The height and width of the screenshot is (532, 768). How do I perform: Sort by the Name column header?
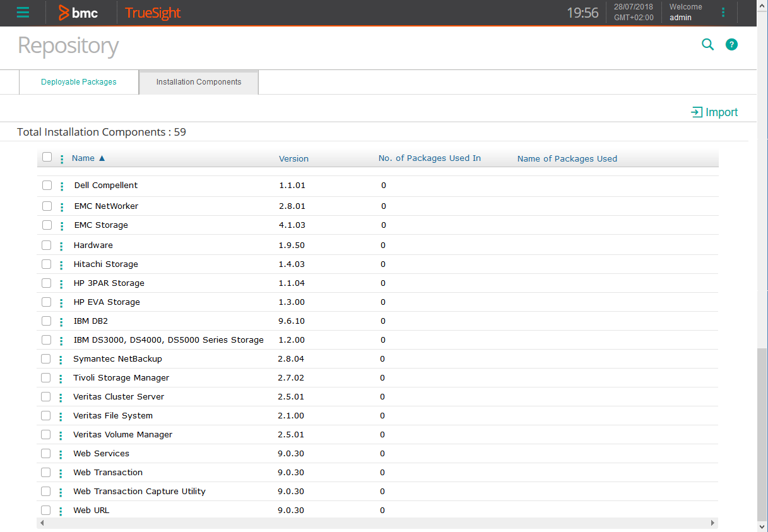(x=83, y=158)
